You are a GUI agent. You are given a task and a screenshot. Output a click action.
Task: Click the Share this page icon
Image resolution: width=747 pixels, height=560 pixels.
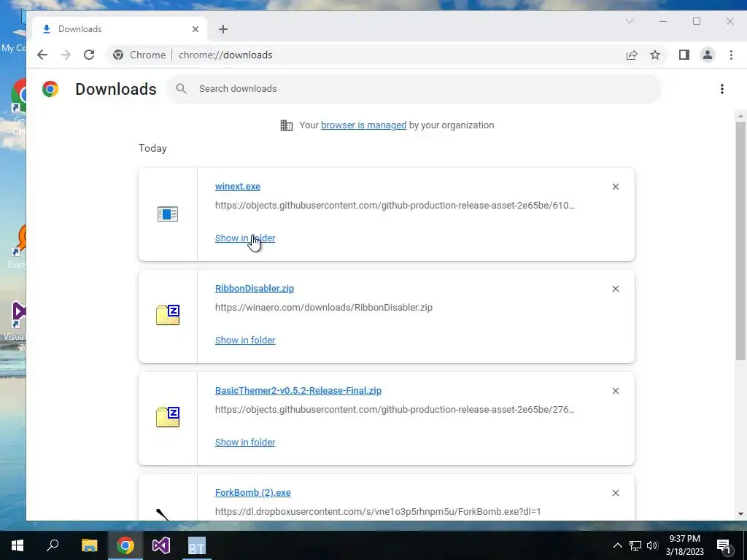tap(632, 55)
